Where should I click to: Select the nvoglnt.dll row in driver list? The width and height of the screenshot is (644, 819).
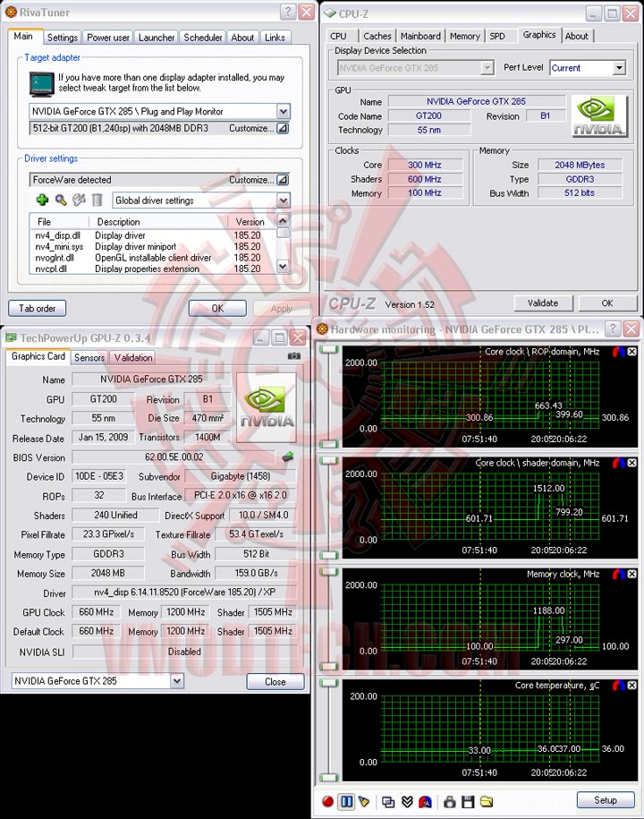[x=152, y=258]
